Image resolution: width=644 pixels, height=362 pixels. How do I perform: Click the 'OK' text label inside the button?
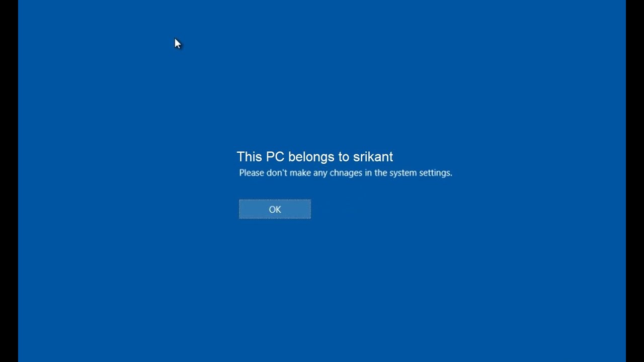click(275, 210)
